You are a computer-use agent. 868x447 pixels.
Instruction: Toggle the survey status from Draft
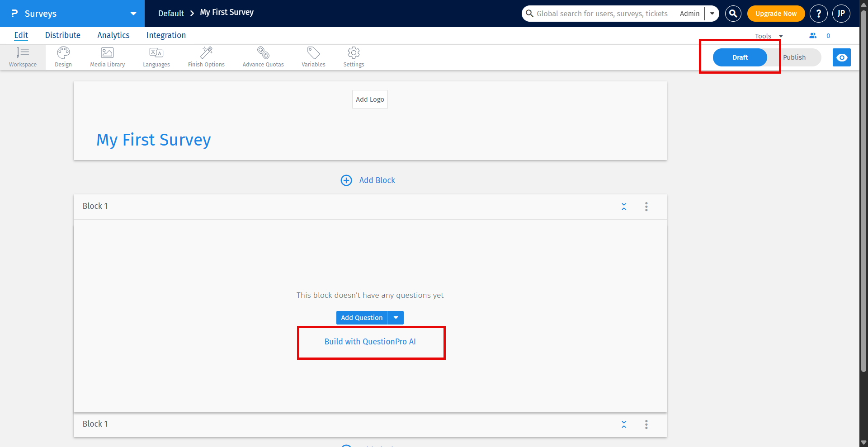[x=740, y=57]
